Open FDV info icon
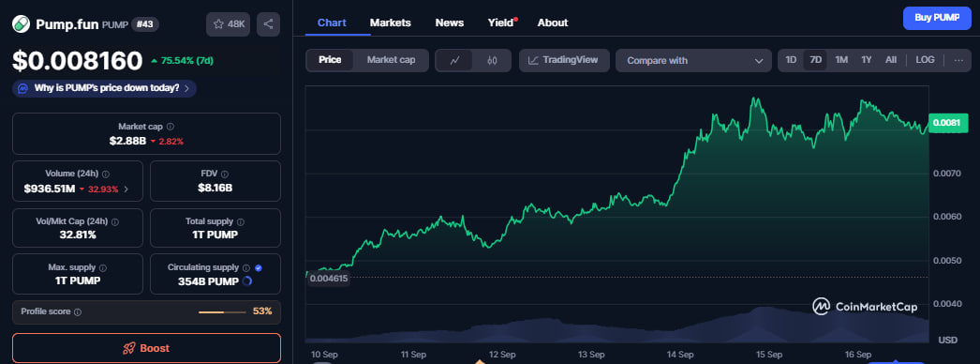The height and width of the screenshot is (364, 980). (224, 174)
